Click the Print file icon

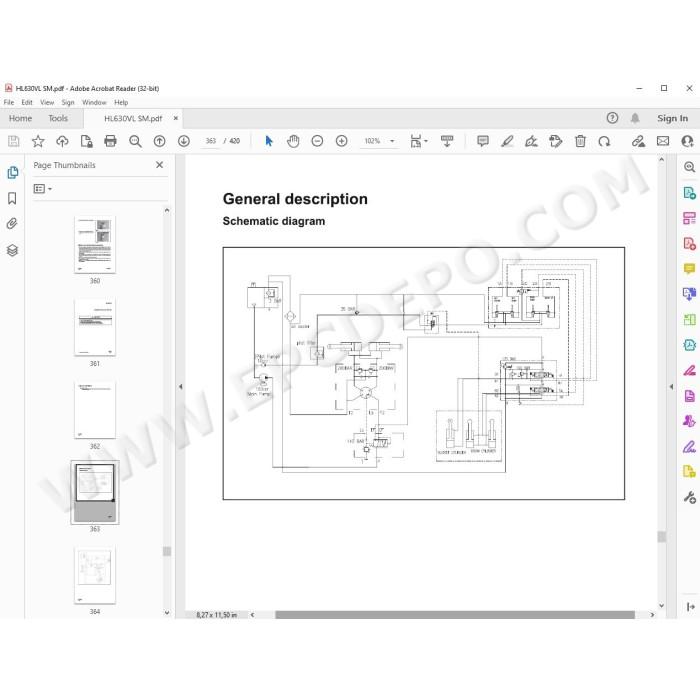[110, 142]
